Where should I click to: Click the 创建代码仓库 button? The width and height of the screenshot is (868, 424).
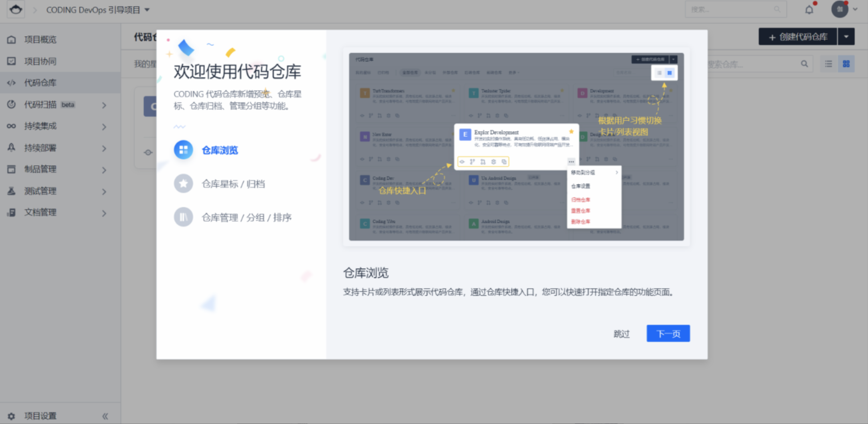798,37
